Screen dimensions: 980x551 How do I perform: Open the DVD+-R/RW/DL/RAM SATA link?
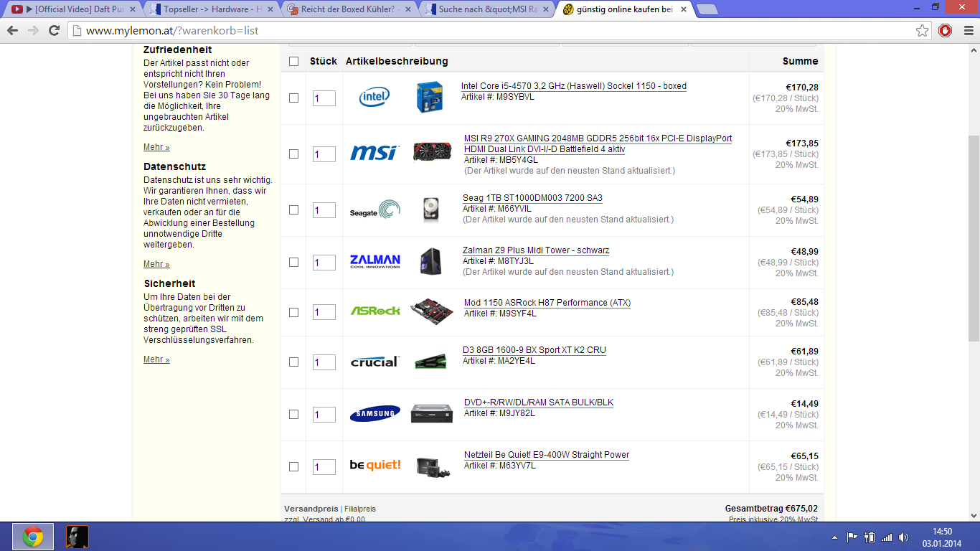[539, 402]
